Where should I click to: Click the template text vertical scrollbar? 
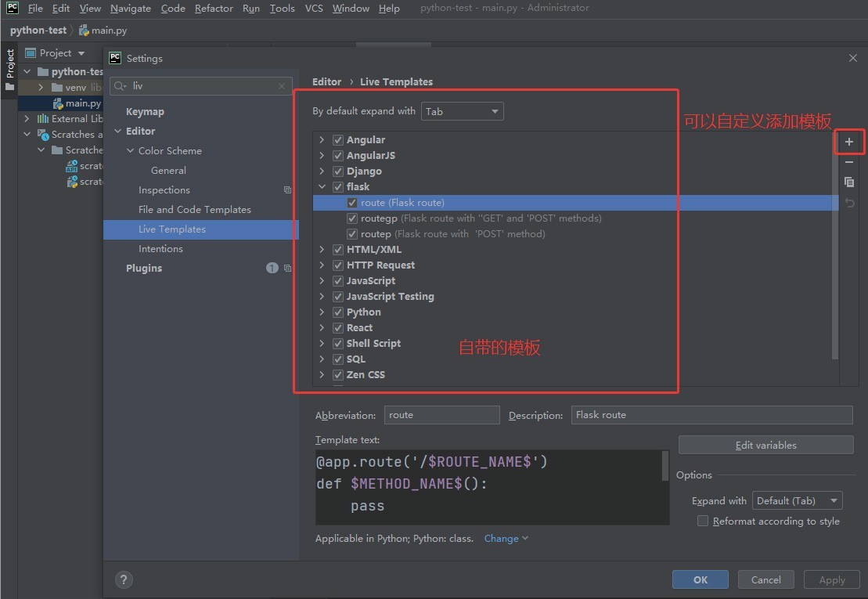tap(665, 466)
